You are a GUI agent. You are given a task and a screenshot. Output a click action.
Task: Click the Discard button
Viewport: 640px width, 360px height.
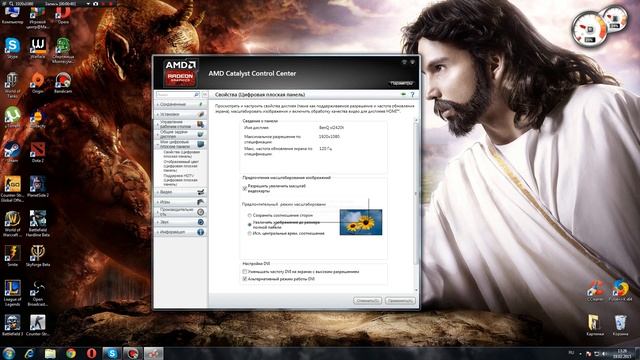coord(367,301)
